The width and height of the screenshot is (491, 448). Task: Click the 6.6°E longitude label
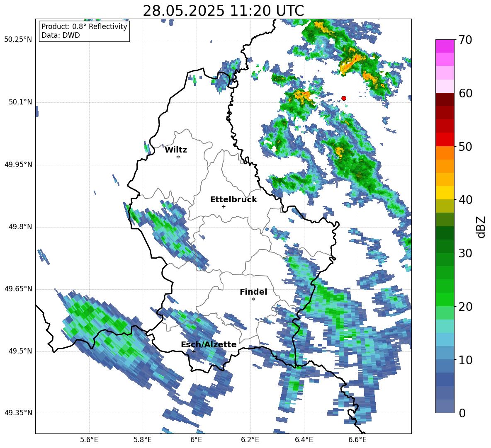pyautogui.click(x=357, y=440)
